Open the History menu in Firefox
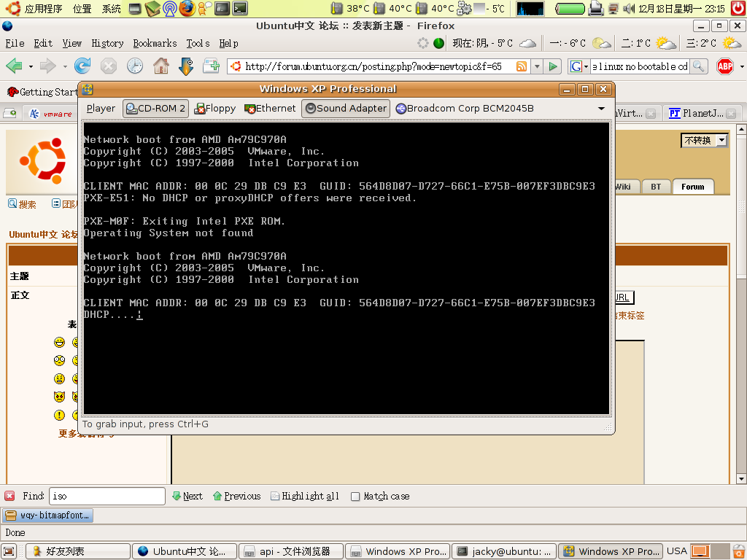Screen dimensions: 747x560 [x=107, y=43]
